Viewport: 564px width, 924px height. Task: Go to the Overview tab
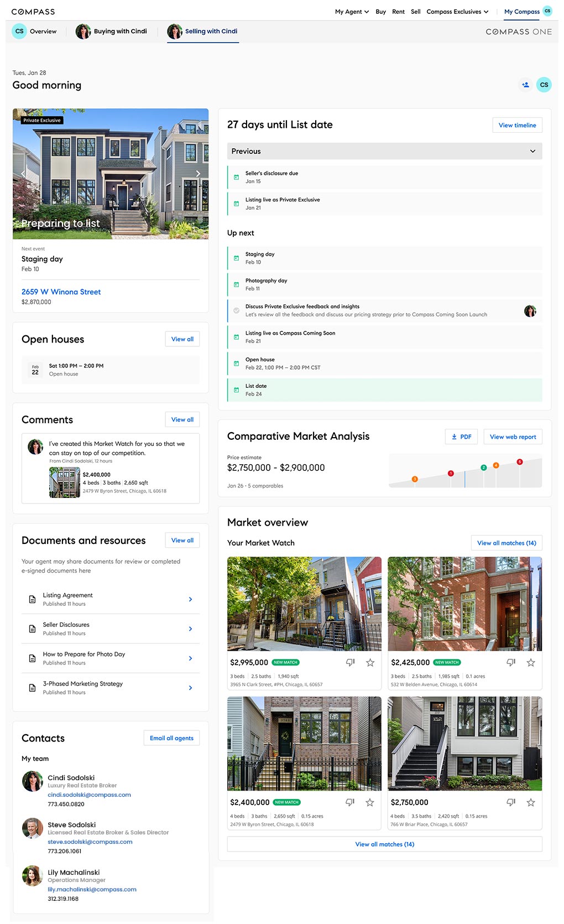pyautogui.click(x=34, y=32)
